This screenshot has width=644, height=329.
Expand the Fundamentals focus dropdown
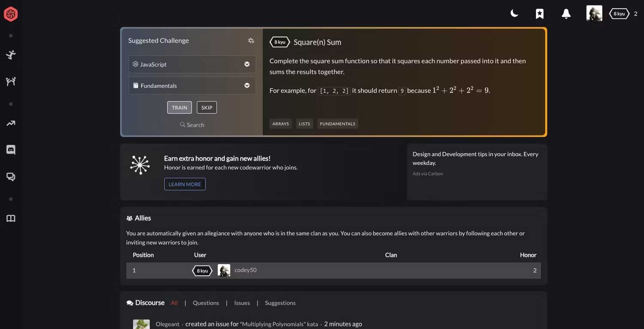pos(192,86)
